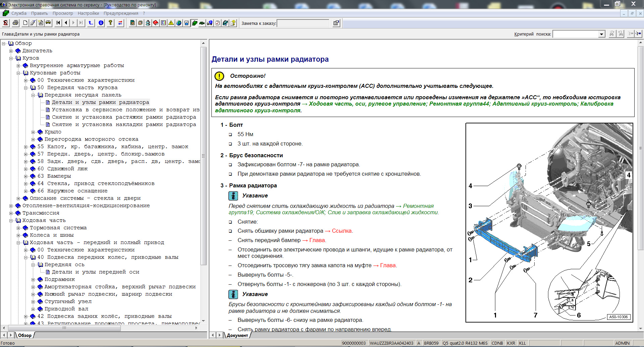Image resolution: width=644 pixels, height=347 pixels.
Task: Expand the Двигатель tree node
Action: [x=11, y=51]
